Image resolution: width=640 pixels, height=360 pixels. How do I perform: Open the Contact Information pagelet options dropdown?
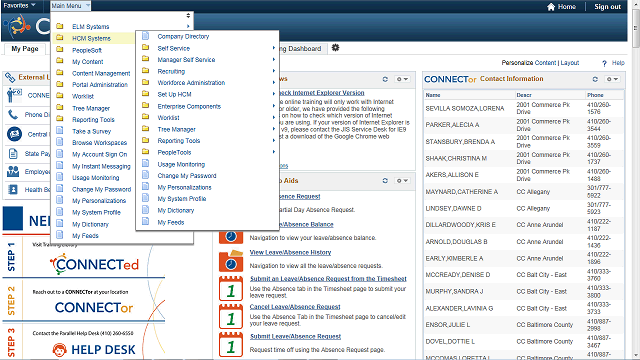612,79
